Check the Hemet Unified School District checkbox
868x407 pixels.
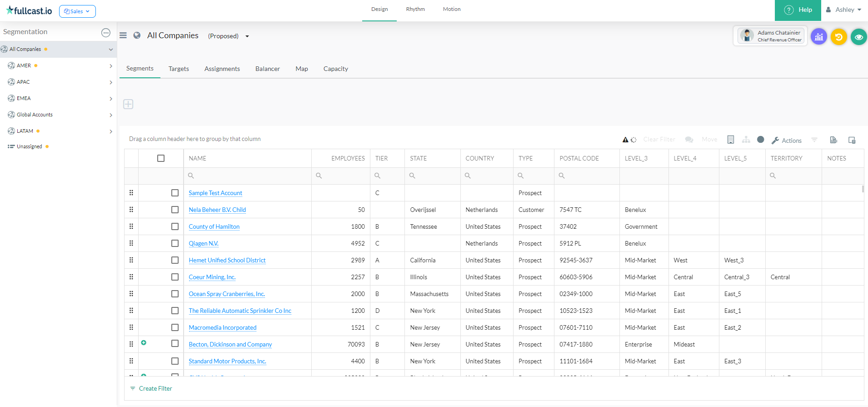tap(175, 260)
